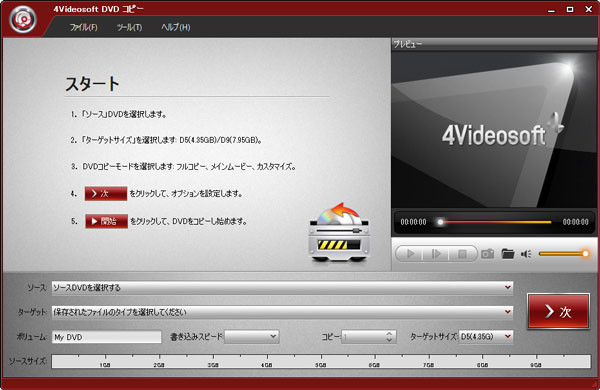The image size is (600, 390).
Task: Decrease the コピー count with down arrow
Action: 389,340
